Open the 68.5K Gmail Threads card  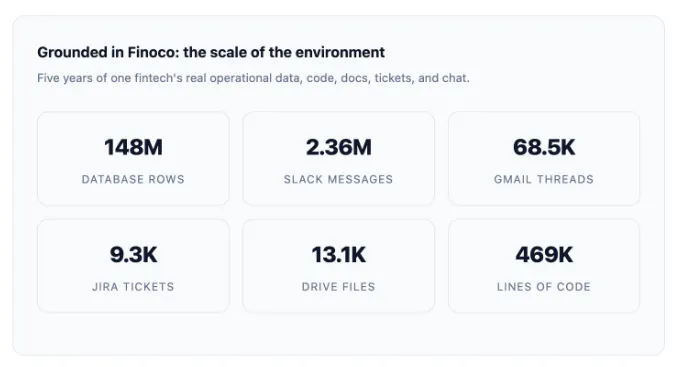(544, 158)
